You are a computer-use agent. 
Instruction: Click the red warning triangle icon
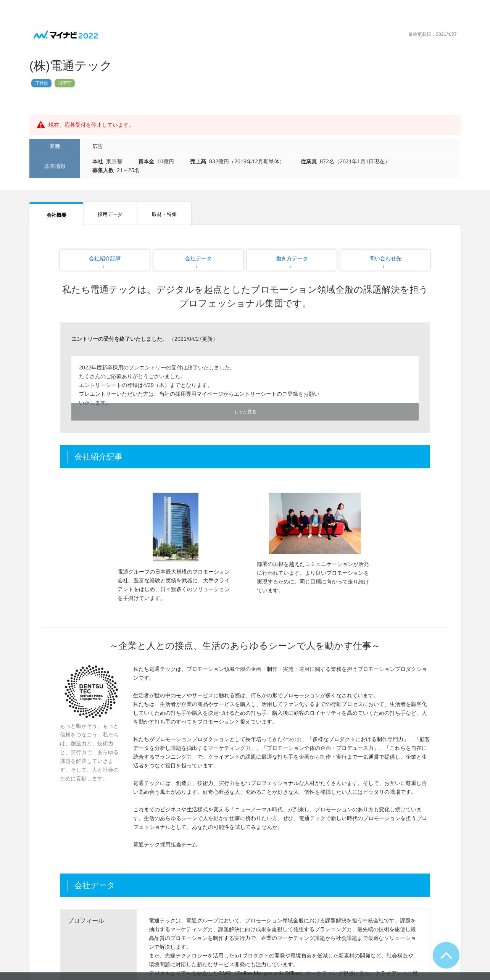coord(41,125)
